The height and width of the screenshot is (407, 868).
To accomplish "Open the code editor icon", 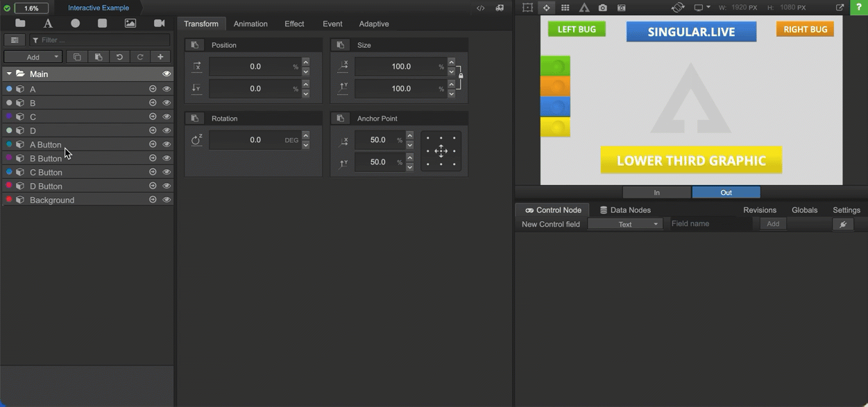I will [480, 8].
